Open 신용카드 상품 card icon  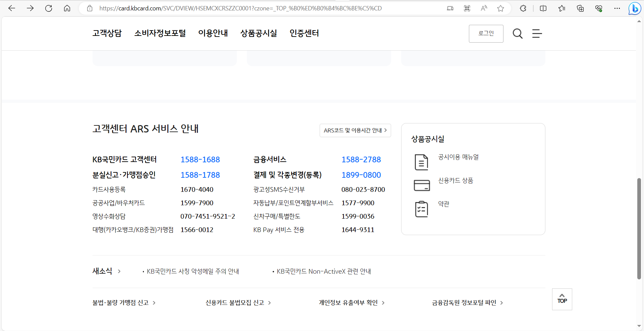[422, 185]
